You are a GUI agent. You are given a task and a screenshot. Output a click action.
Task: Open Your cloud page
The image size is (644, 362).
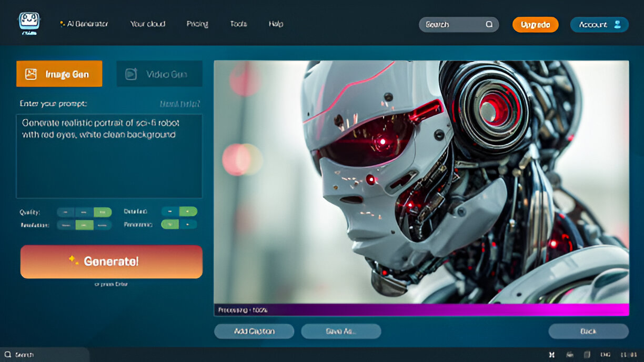[148, 24]
